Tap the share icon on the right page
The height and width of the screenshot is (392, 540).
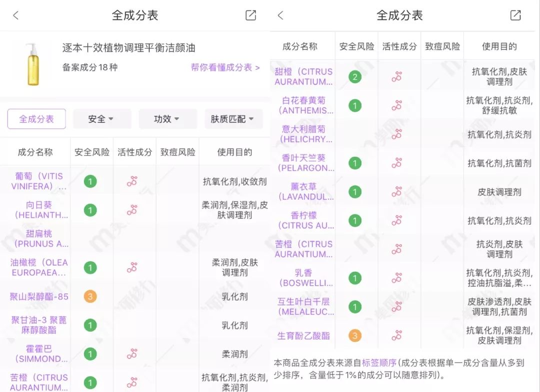(x=515, y=15)
